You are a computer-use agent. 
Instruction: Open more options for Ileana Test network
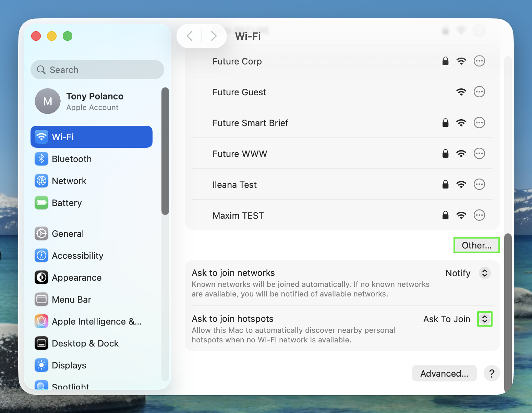click(x=479, y=184)
